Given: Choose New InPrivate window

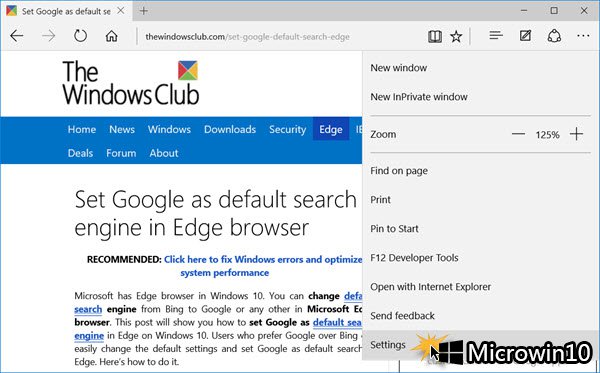Looking at the screenshot, I should click(x=419, y=97).
